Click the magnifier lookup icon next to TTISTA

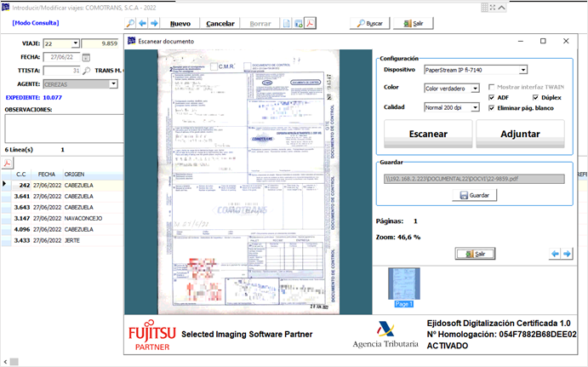point(86,71)
